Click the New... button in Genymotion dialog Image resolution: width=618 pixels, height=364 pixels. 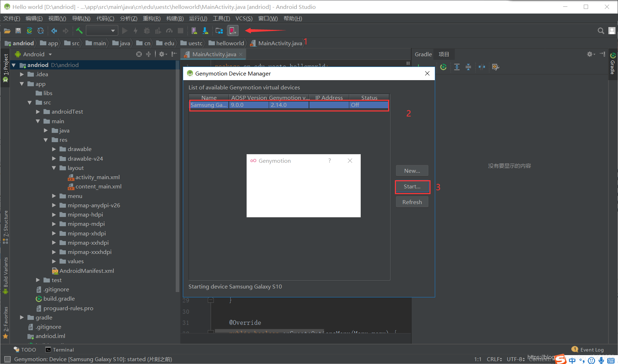412,171
